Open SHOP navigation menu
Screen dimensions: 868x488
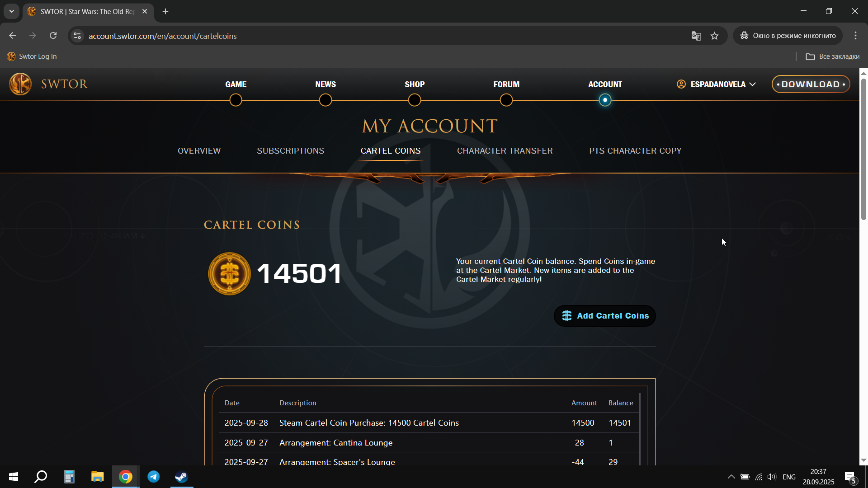coord(415,84)
